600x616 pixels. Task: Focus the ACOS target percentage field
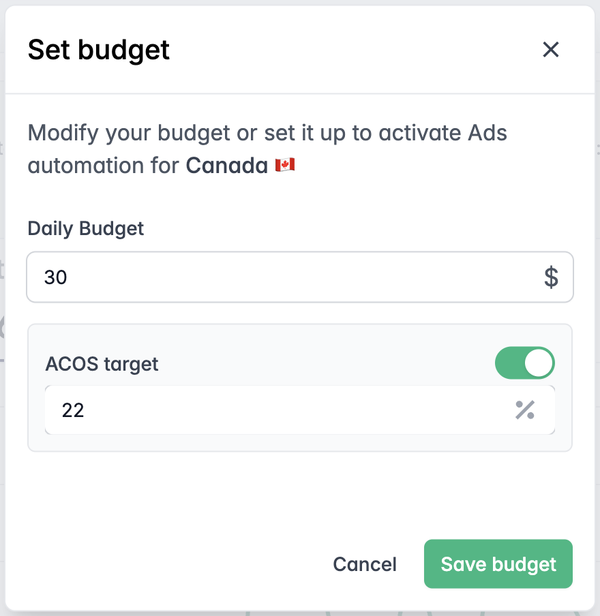[280, 410]
